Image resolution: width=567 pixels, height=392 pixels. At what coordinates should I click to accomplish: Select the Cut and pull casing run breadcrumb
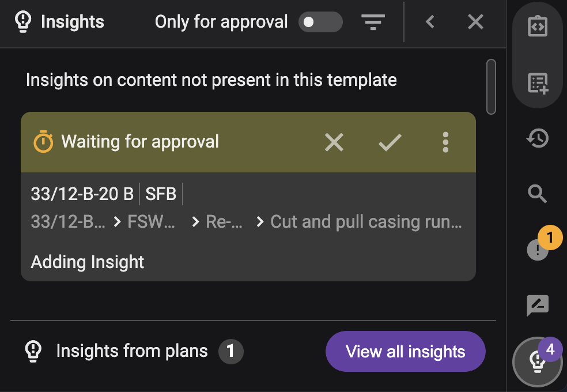(366, 222)
